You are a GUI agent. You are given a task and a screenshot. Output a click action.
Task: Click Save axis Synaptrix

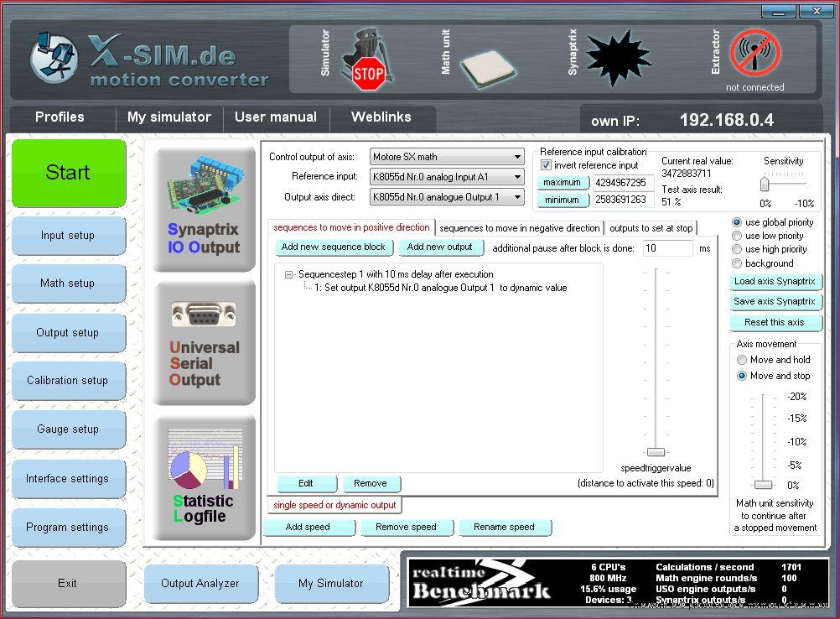point(775,302)
